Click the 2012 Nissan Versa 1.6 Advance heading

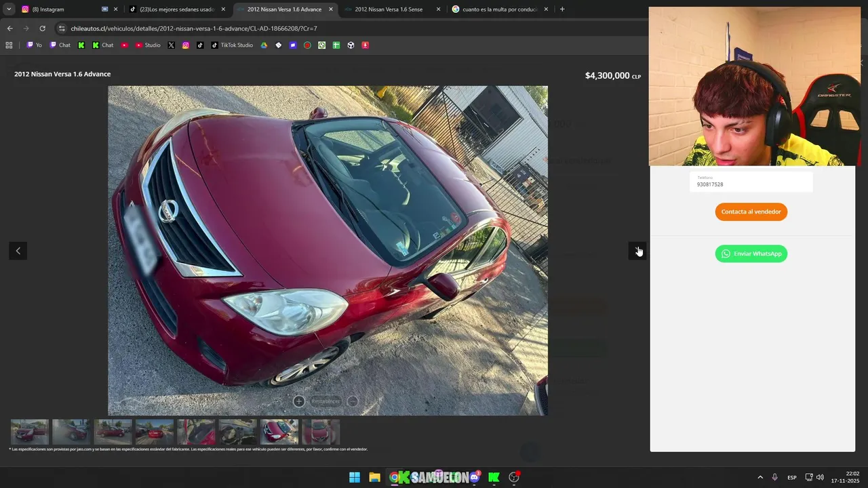tap(62, 74)
